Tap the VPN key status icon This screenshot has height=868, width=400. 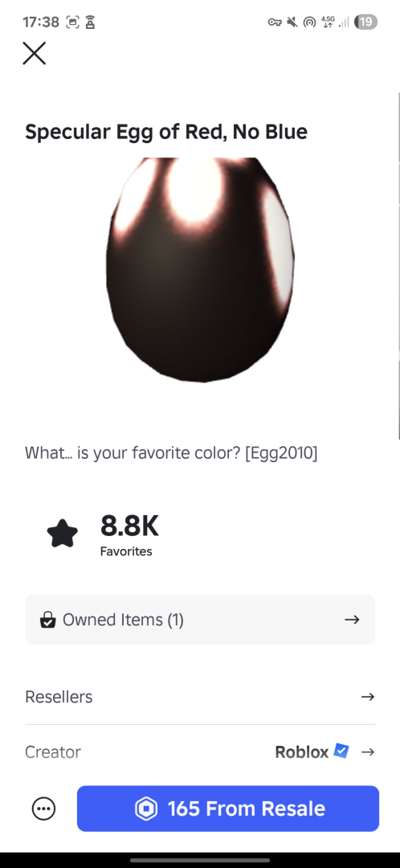(275, 23)
